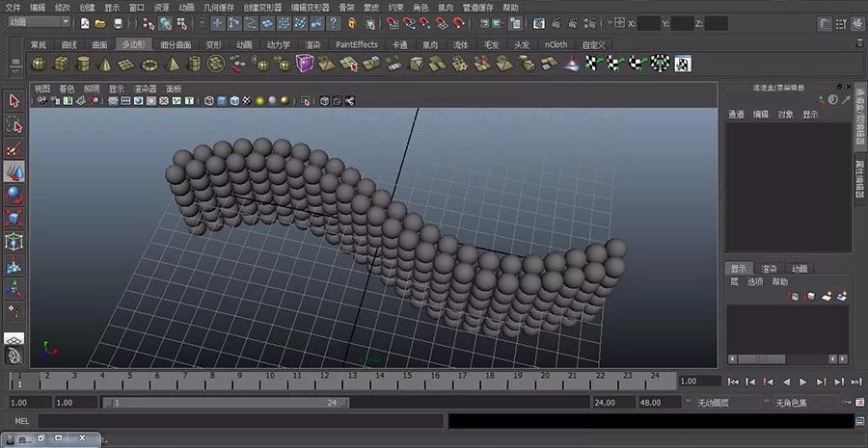Click go to start of playback range
The width and height of the screenshot is (868, 448).
733,382
